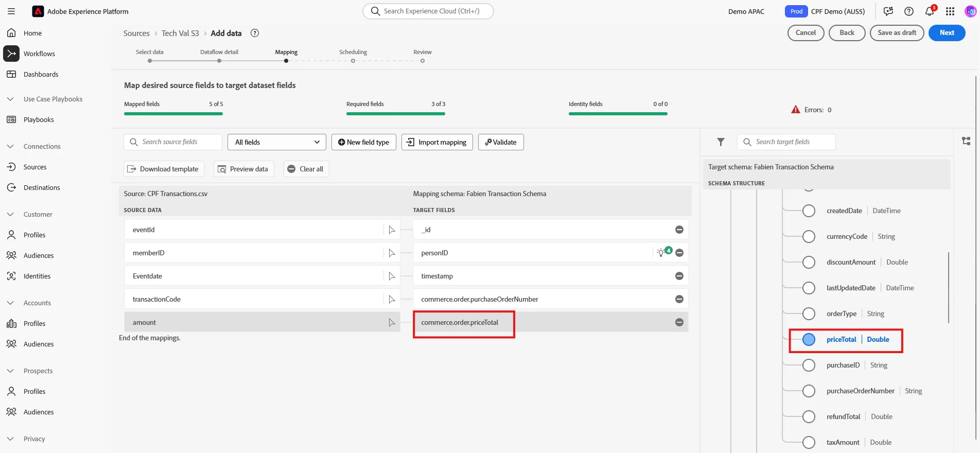Toggle the schema structure view icon

tap(966, 141)
